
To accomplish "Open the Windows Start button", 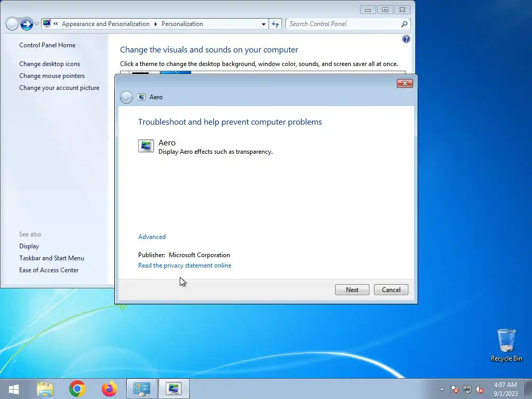I will click(x=14, y=389).
